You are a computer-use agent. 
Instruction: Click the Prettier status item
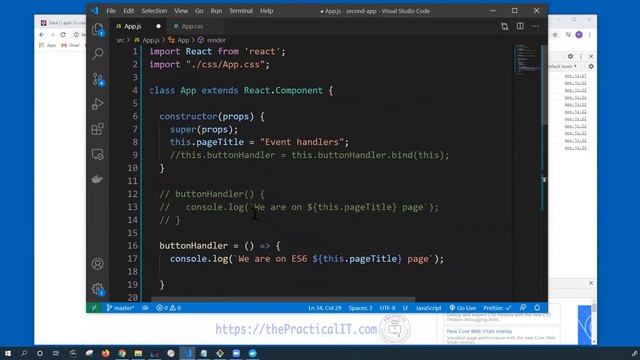497,308
